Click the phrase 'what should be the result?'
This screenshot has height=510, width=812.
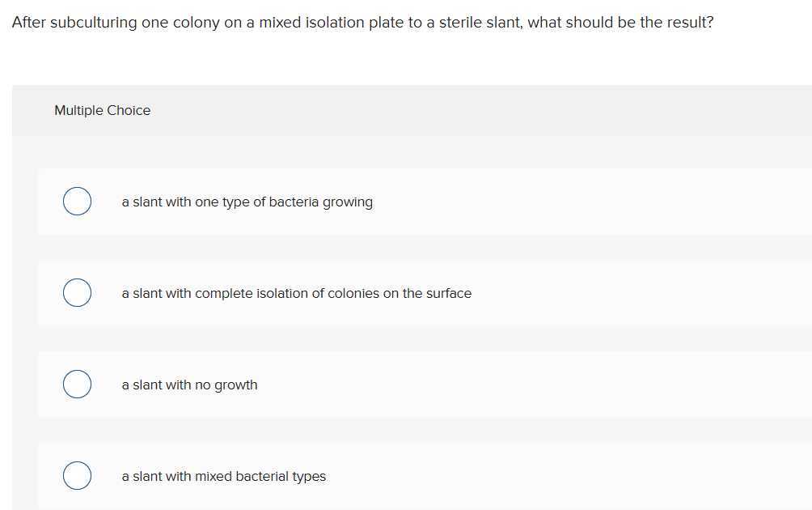[x=621, y=23]
